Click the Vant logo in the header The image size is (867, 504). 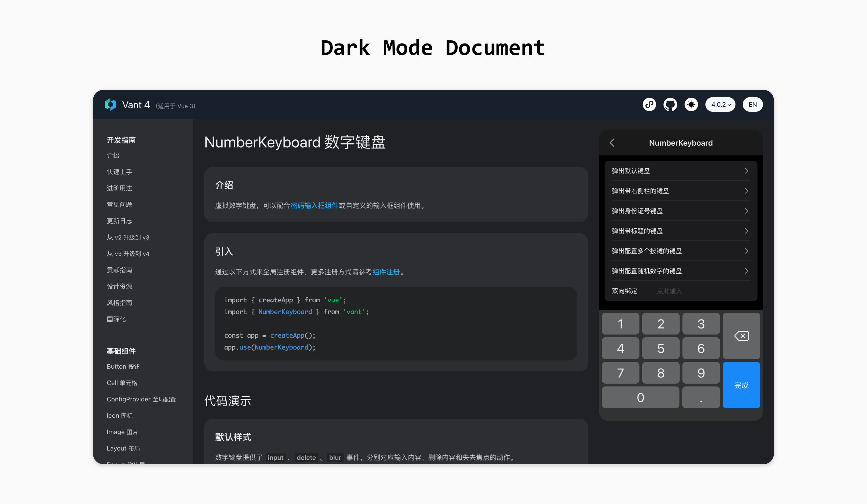tap(110, 104)
